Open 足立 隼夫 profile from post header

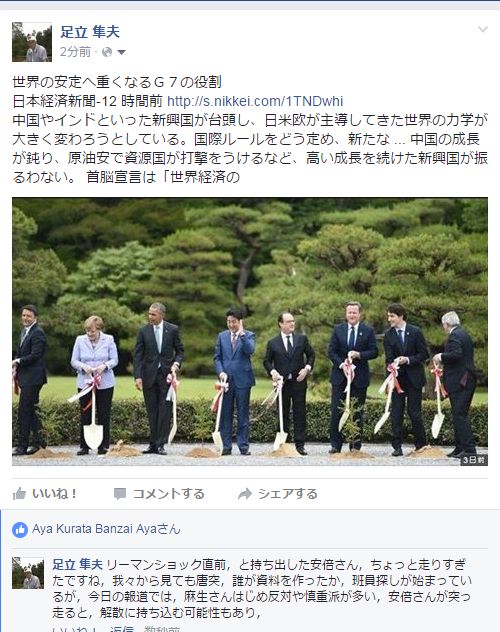90,32
